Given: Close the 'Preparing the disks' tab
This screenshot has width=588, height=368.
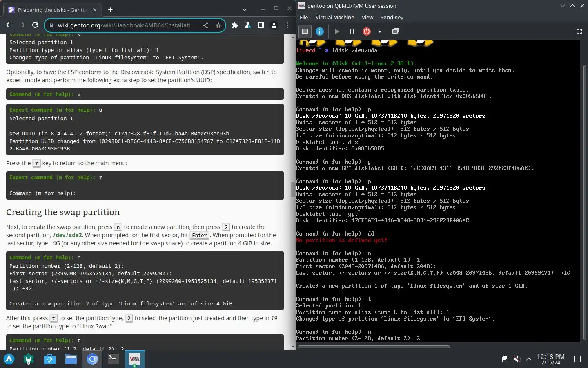Looking at the screenshot, I should 95,10.
